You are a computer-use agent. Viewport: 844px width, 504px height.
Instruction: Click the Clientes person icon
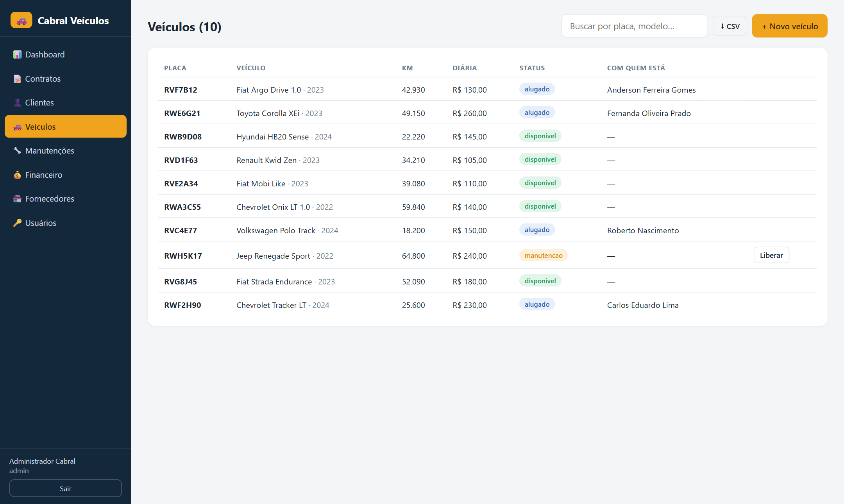[17, 103]
